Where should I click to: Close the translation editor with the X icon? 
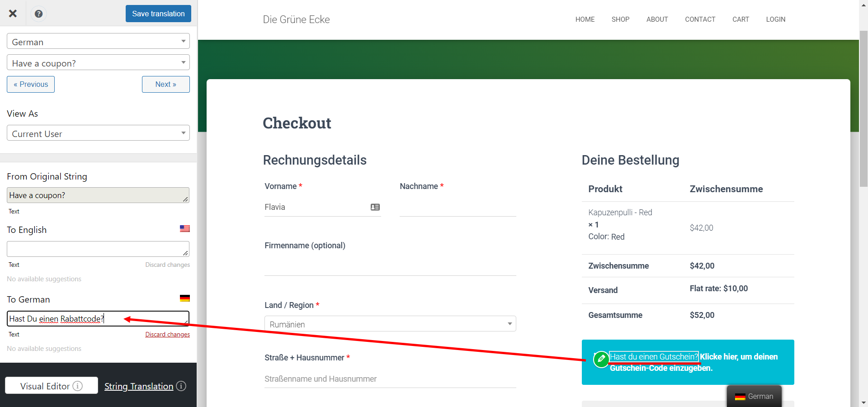point(13,14)
